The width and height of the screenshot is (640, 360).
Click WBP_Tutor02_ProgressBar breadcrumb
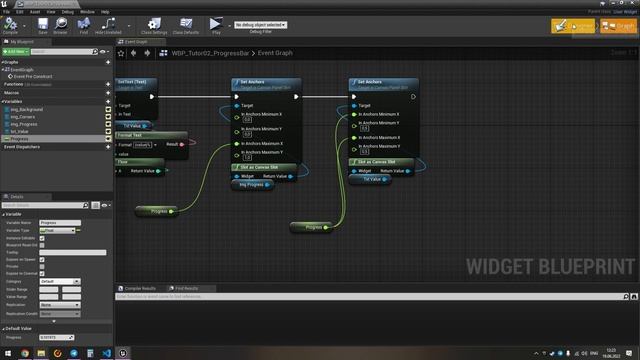click(210, 53)
